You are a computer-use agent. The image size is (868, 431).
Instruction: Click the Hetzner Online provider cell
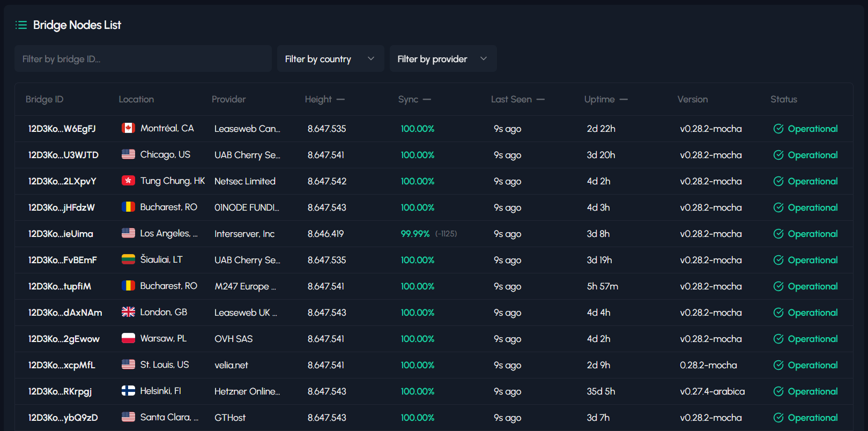247,391
